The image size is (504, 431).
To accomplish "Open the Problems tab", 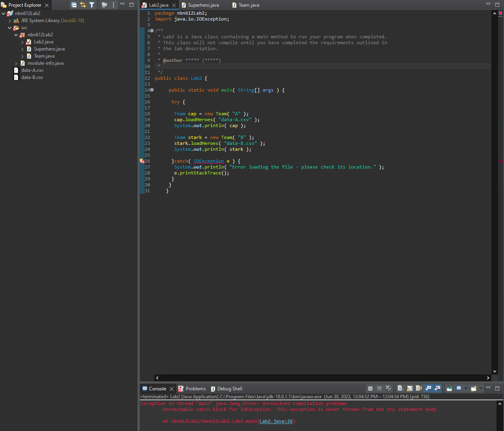I will 196,389.
